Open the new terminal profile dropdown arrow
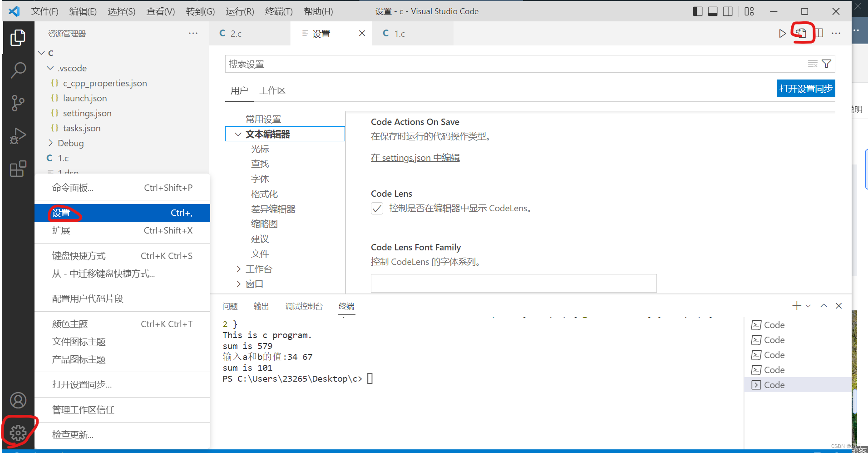868x453 pixels. [808, 306]
